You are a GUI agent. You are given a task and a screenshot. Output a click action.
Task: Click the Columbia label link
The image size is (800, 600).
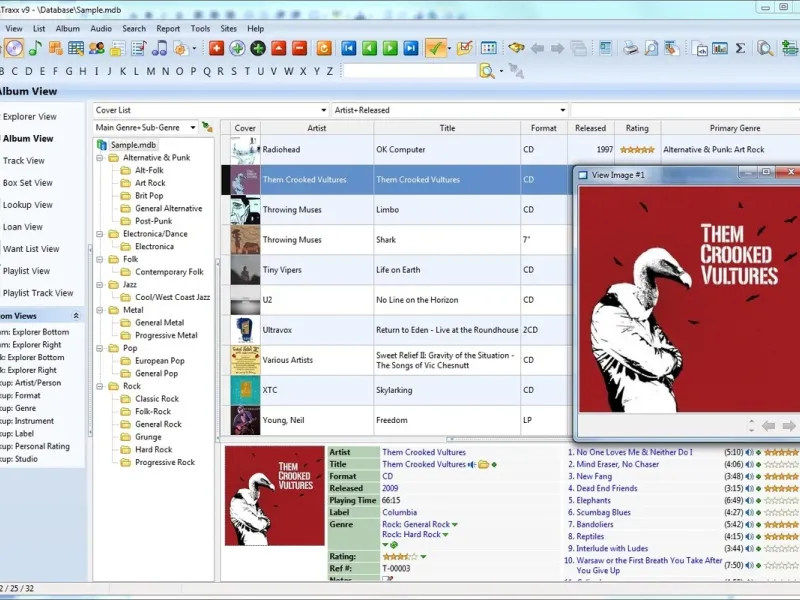tap(400, 512)
